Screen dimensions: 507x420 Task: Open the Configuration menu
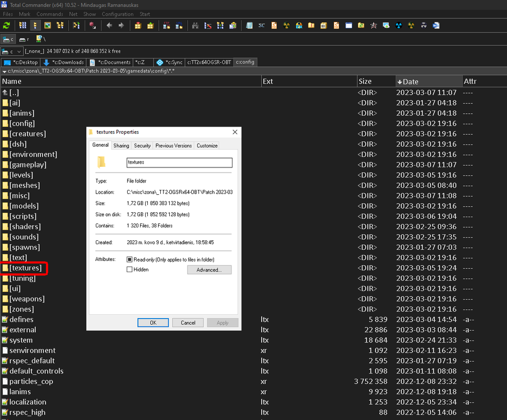[118, 14]
